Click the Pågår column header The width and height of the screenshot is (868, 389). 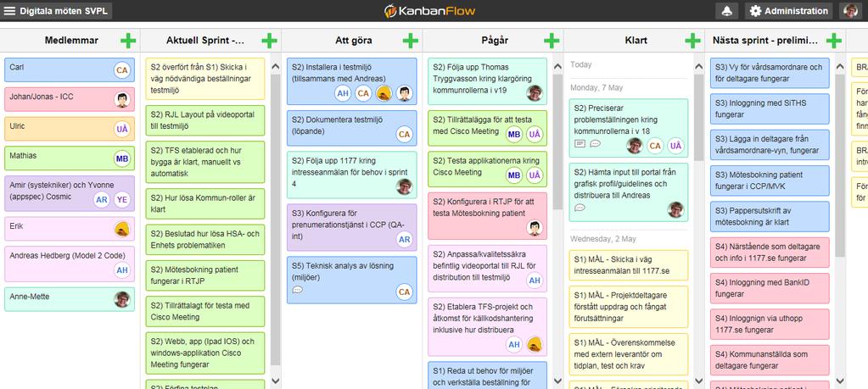495,41
